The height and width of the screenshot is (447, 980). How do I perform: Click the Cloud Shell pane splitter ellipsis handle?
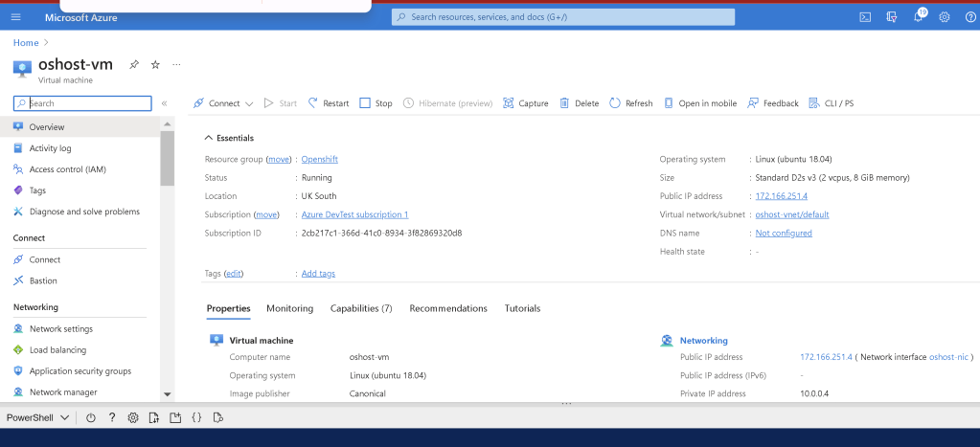566,404
